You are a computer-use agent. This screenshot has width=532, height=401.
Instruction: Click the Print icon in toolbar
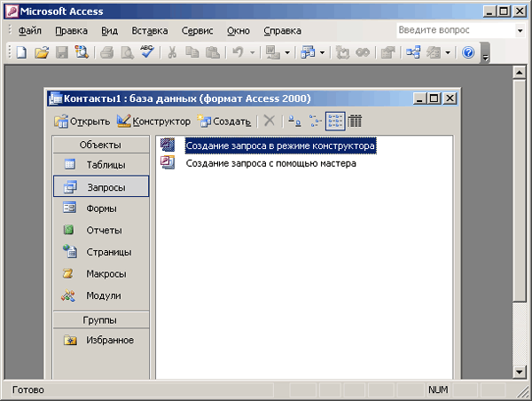click(107, 52)
